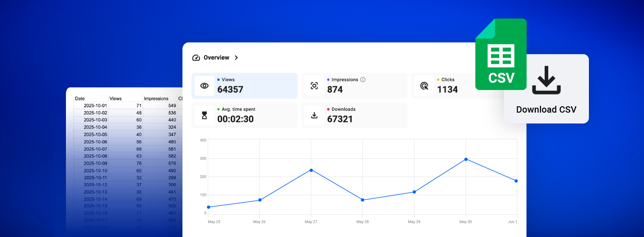Click the Downloads tray arrow icon
This screenshot has height=237, width=644.
(x=314, y=115)
